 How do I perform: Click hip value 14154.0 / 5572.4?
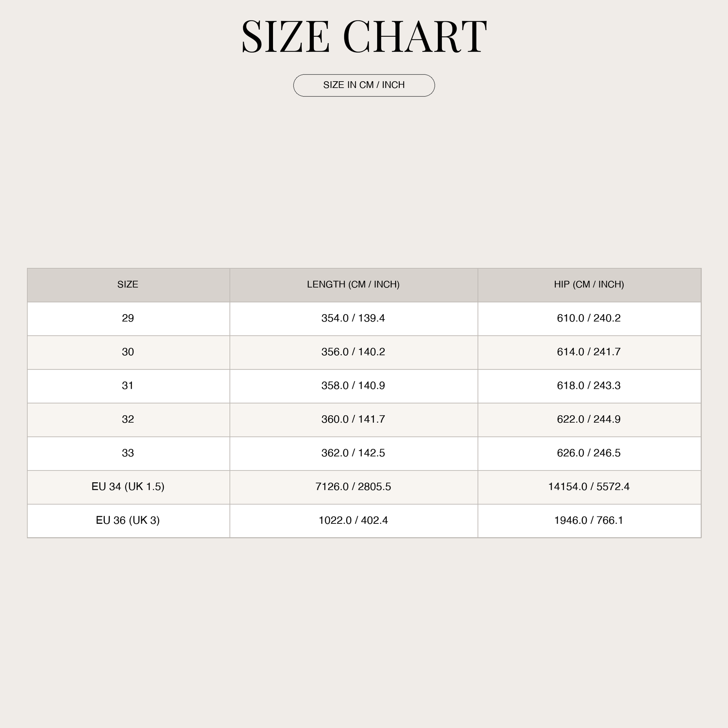pos(589,486)
